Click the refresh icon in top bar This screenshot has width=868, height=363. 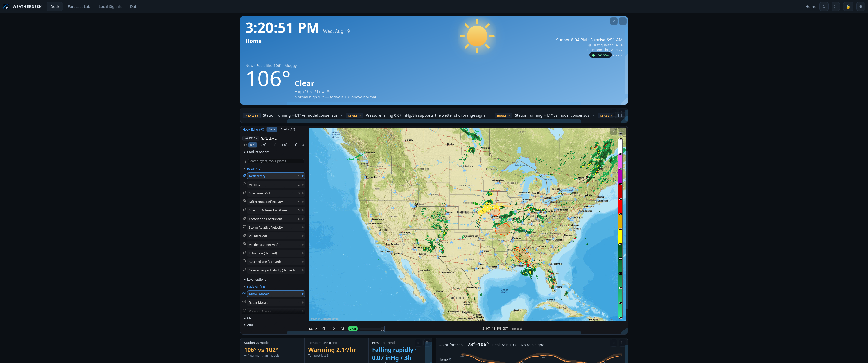[x=824, y=6]
